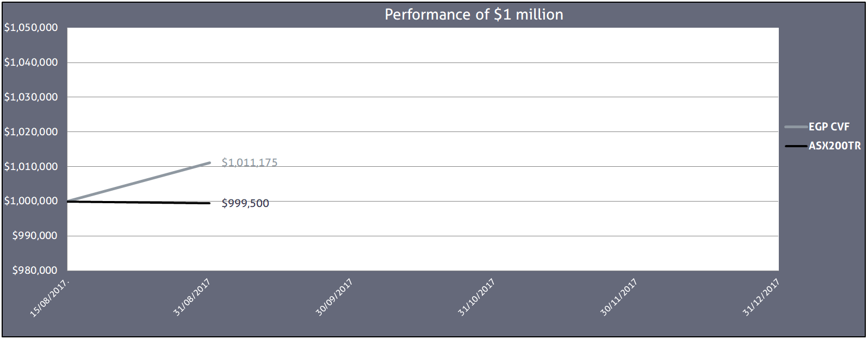Select the 15/08/2017 date axis label
Image resolution: width=868 pixels, height=339 pixels.
(51, 298)
